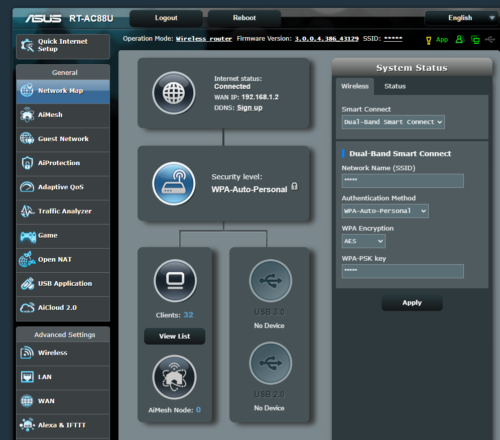
Task: Click the green network clients status icon
Action: point(475,40)
